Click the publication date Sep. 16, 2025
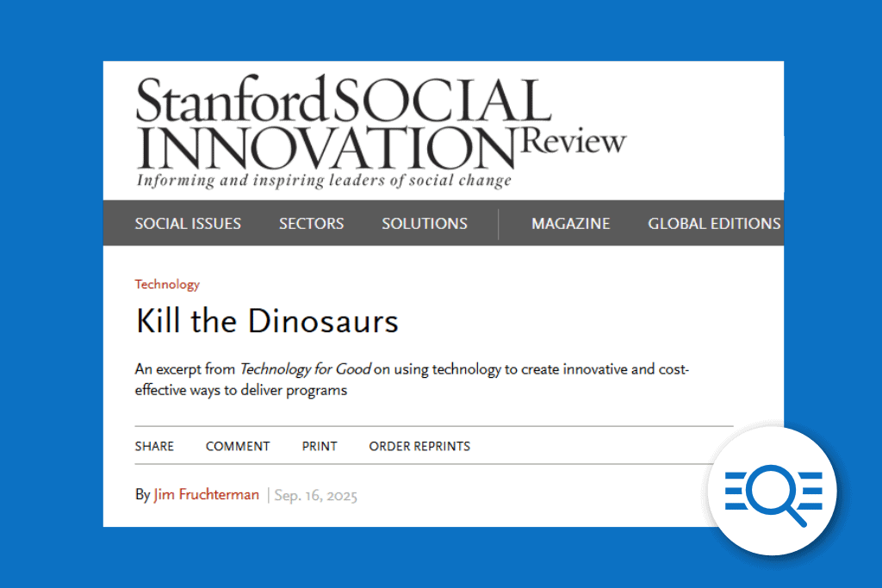Viewport: 882px width, 588px height. pos(315,495)
